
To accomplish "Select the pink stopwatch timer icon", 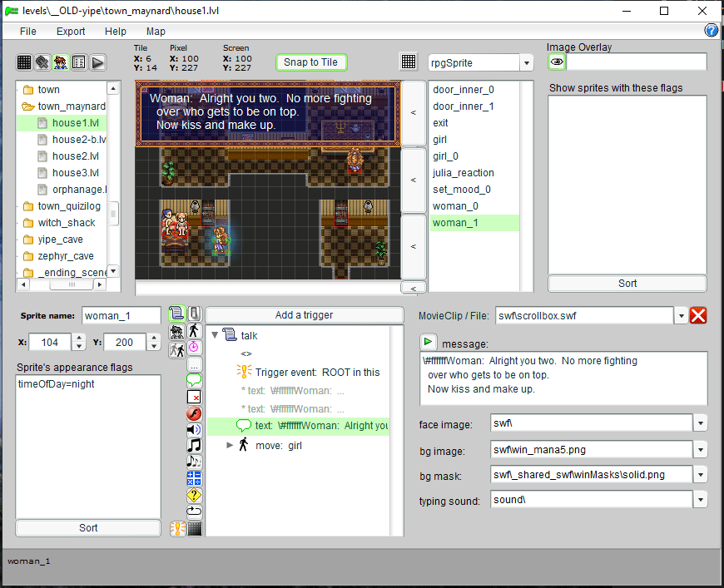I will point(194,347).
